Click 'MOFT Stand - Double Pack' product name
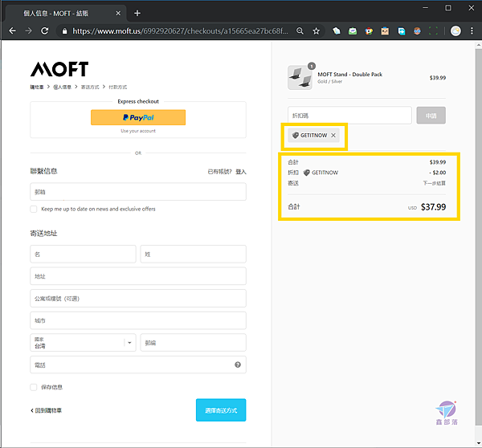The width and height of the screenshot is (482, 448). pos(349,75)
